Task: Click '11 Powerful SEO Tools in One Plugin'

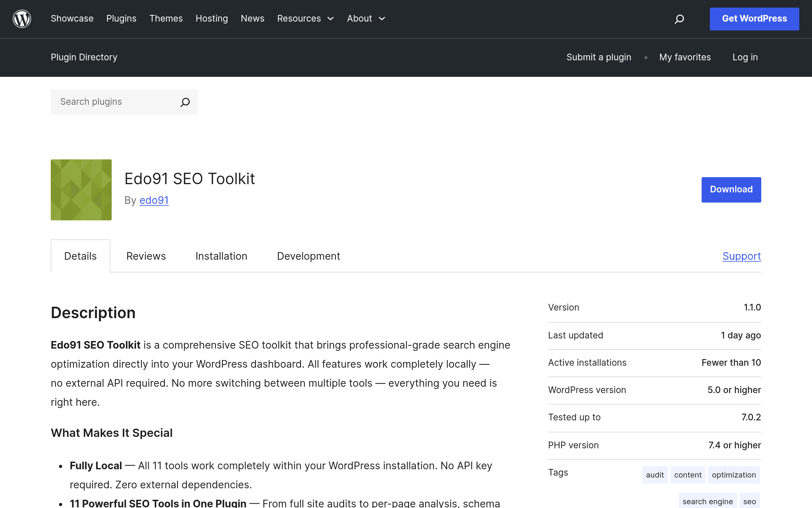Action: [x=158, y=503]
